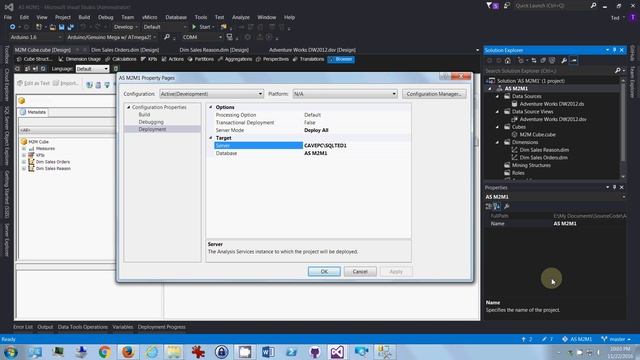Switch to Dim Sales Orders.dim [Design] tab
Screen dimensions: 640x360
124,50
